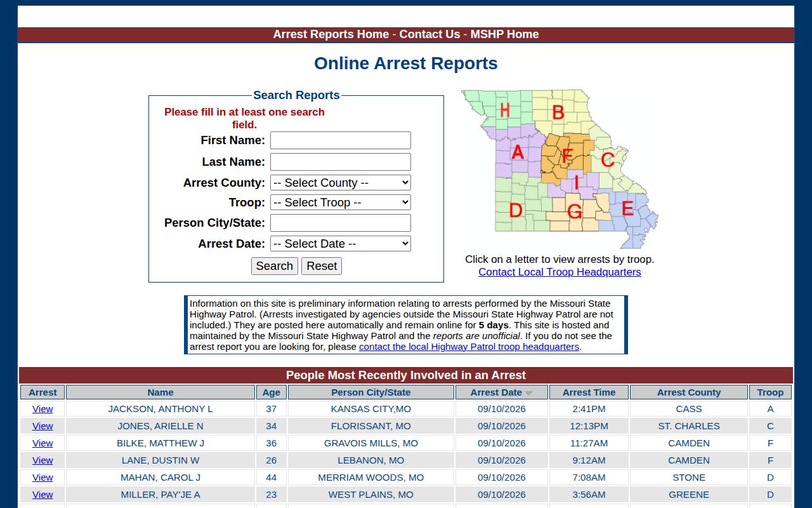812x508 pixels.
Task: Focus the Last Name input field
Action: 341,162
